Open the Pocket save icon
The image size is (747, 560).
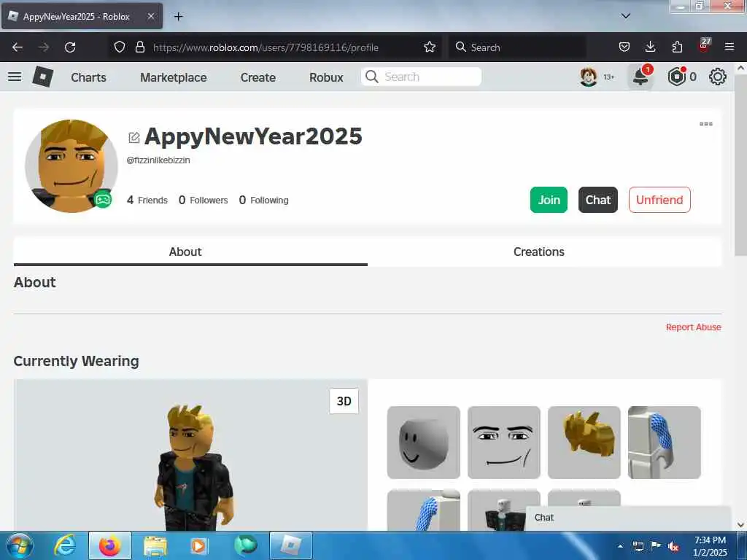click(x=624, y=47)
